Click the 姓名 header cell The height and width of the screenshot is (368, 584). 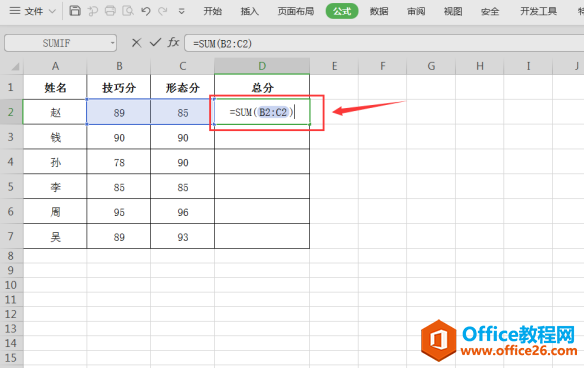tap(55, 87)
